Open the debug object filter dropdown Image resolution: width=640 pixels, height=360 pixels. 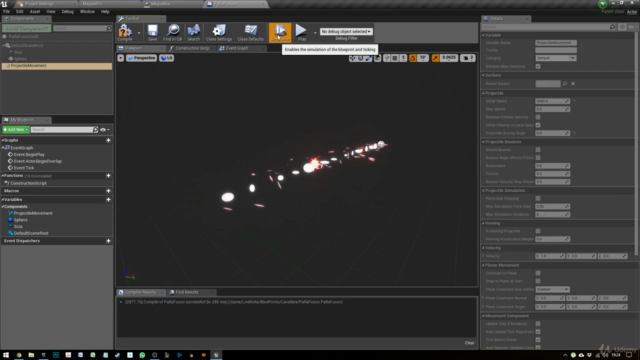pyautogui.click(x=346, y=31)
